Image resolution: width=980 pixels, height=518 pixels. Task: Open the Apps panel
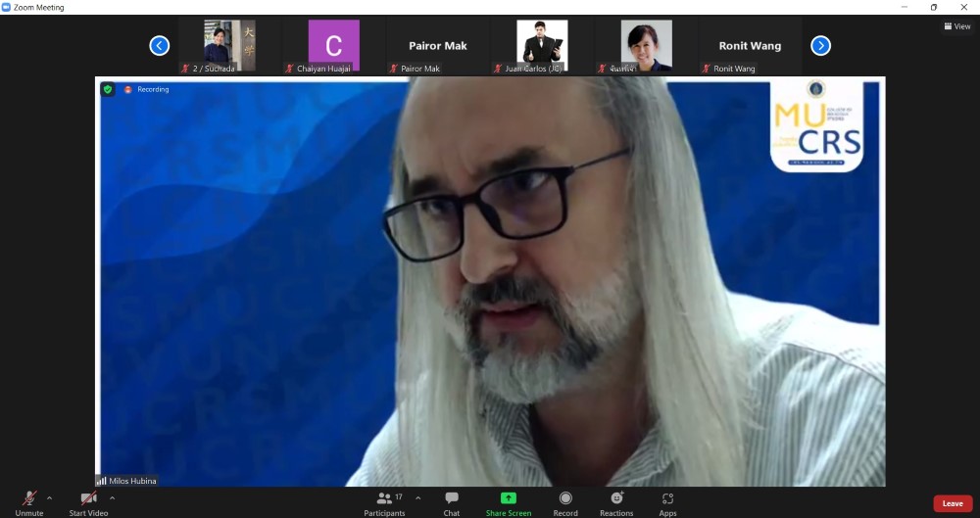pyautogui.click(x=667, y=501)
